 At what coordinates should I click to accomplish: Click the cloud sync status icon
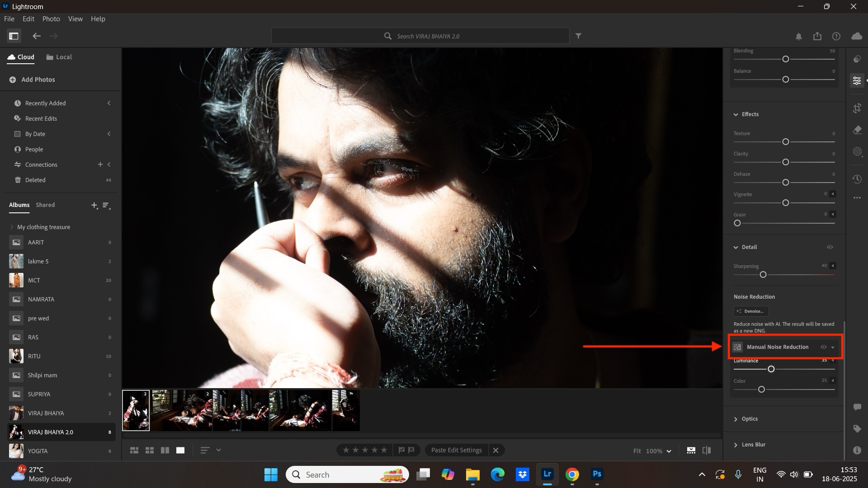point(857,36)
